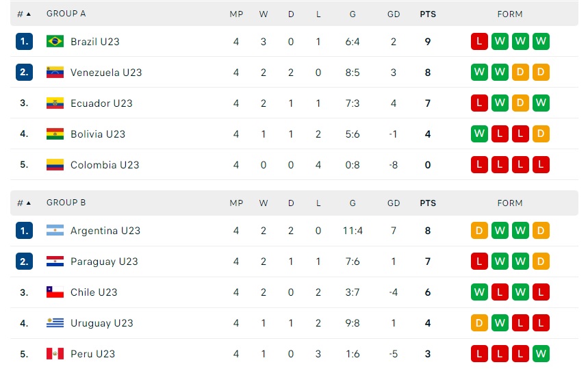Screen dimensions: 588x369
Task: Click the Uruguay U23 flag icon
Action: point(55,322)
